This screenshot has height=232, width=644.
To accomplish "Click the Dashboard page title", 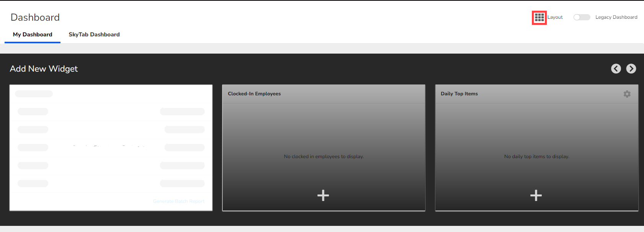I will [35, 17].
